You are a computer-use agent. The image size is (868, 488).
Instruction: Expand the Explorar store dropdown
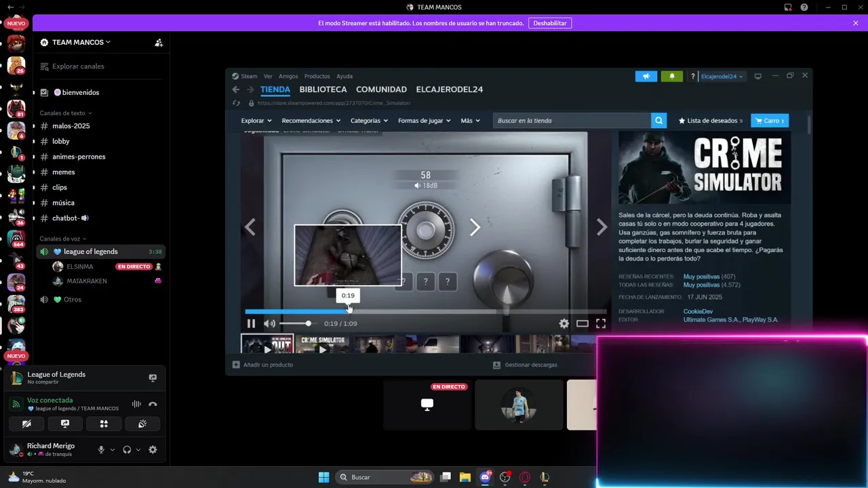click(x=256, y=121)
